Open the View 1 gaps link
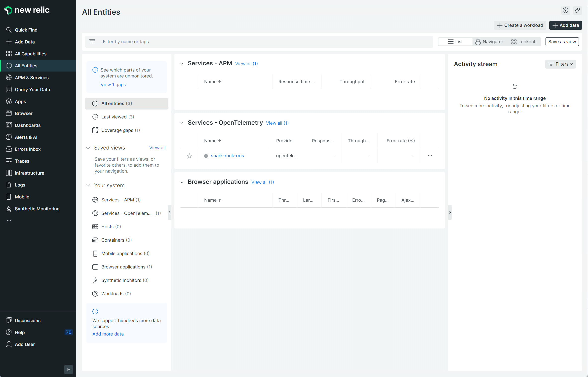588x377 pixels. (113, 85)
